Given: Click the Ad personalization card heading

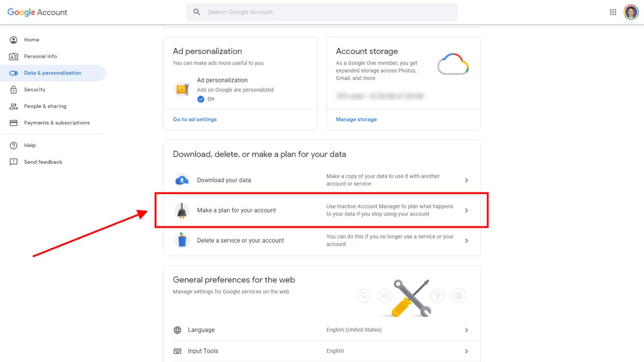Looking at the screenshot, I should [207, 51].
